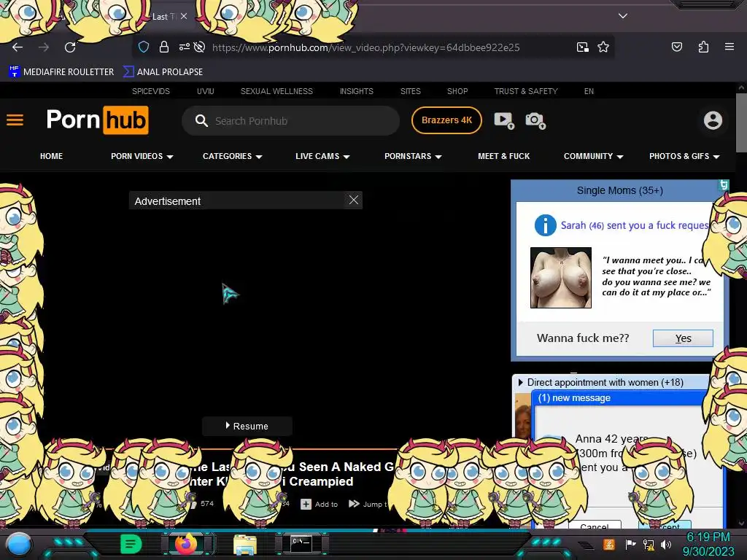Click the padlock site security icon
747x560 pixels.
point(164,47)
